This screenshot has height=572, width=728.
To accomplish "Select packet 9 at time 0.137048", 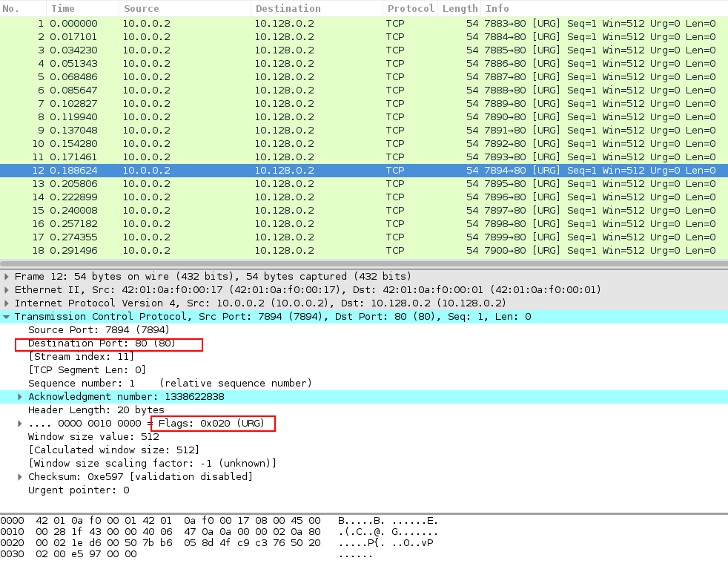I will [x=364, y=130].
